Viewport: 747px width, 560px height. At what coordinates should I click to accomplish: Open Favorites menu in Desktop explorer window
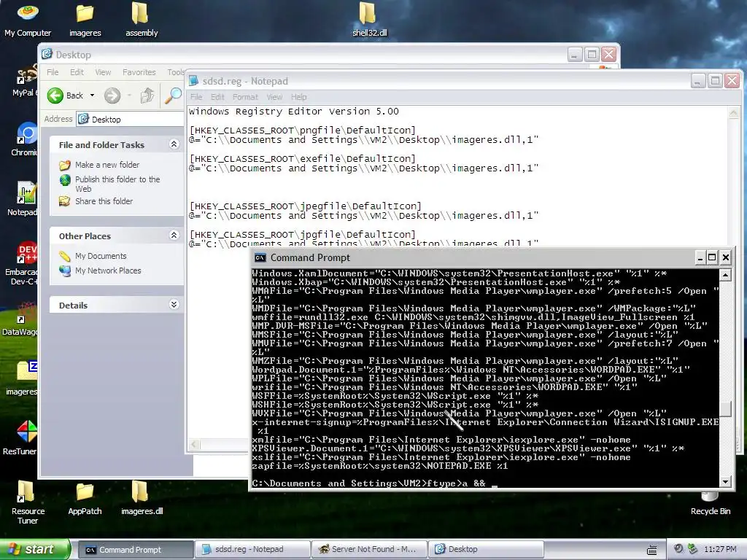click(139, 72)
